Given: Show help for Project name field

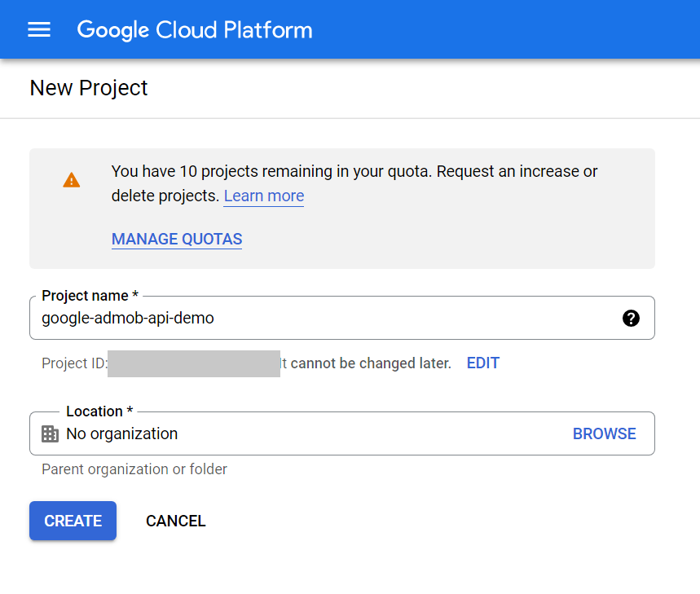Looking at the screenshot, I should click(x=631, y=319).
